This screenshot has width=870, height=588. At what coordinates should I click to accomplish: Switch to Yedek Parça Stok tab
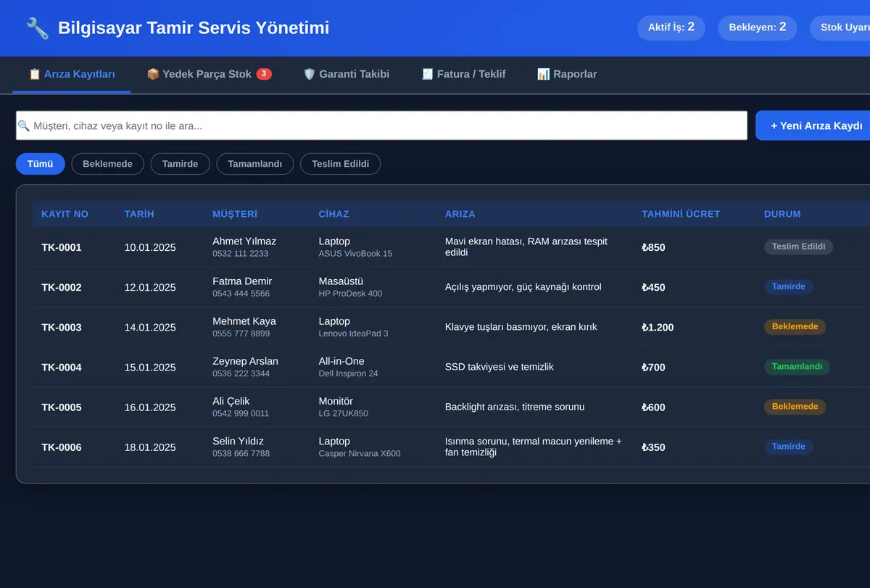click(x=209, y=74)
